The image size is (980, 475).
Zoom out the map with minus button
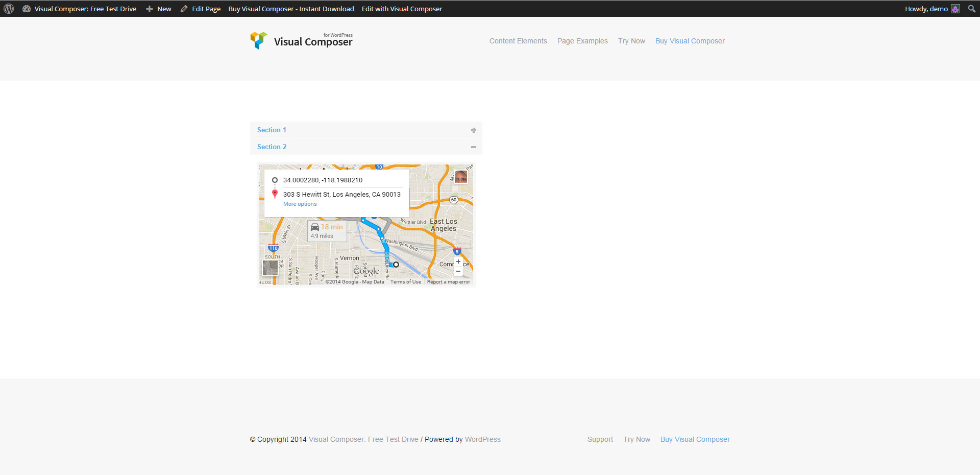click(x=458, y=271)
